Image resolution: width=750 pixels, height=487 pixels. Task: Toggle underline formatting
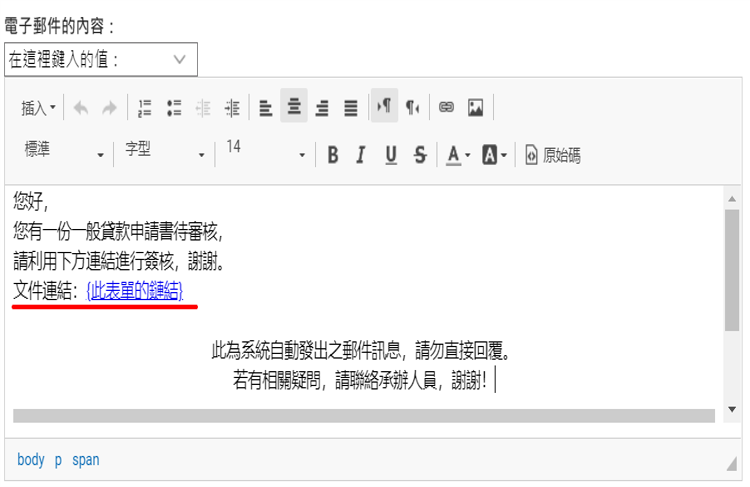[391, 155]
